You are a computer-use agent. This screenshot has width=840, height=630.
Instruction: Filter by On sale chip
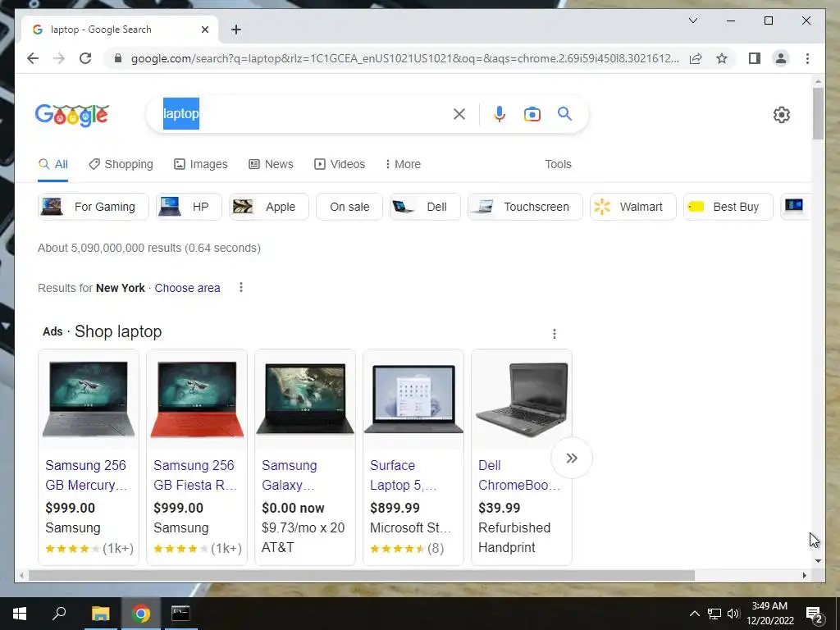[x=349, y=207]
